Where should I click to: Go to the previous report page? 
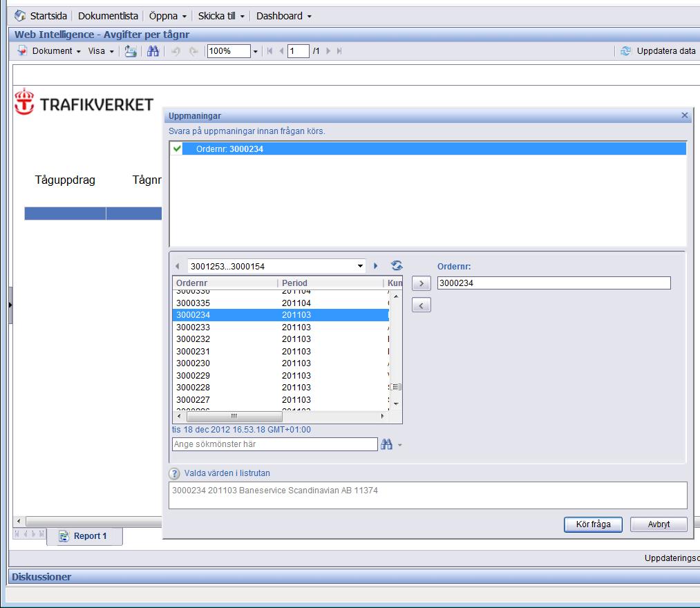click(281, 51)
